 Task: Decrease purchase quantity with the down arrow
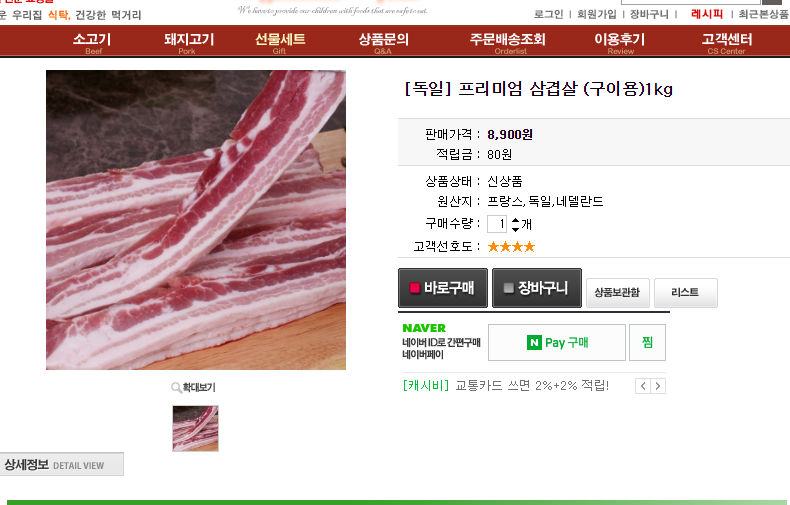click(x=515, y=229)
